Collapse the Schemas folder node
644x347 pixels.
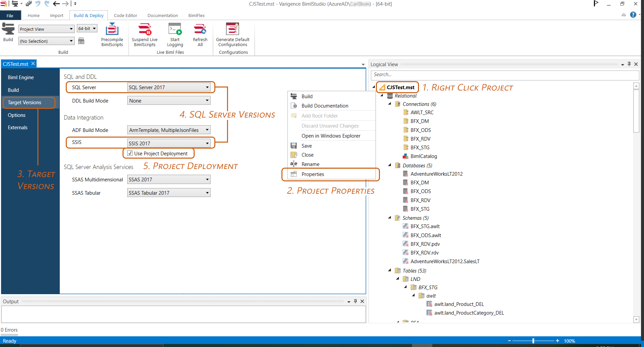390,218
